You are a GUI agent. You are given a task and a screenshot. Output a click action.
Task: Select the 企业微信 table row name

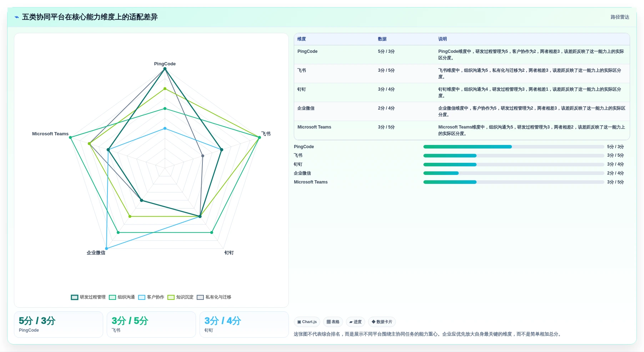[x=306, y=108]
